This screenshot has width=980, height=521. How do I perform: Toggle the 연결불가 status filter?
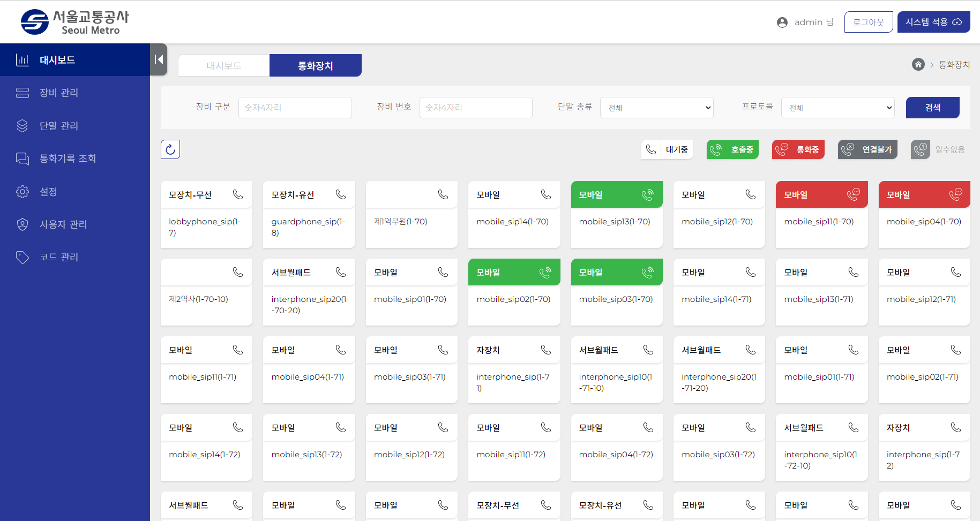(x=867, y=149)
